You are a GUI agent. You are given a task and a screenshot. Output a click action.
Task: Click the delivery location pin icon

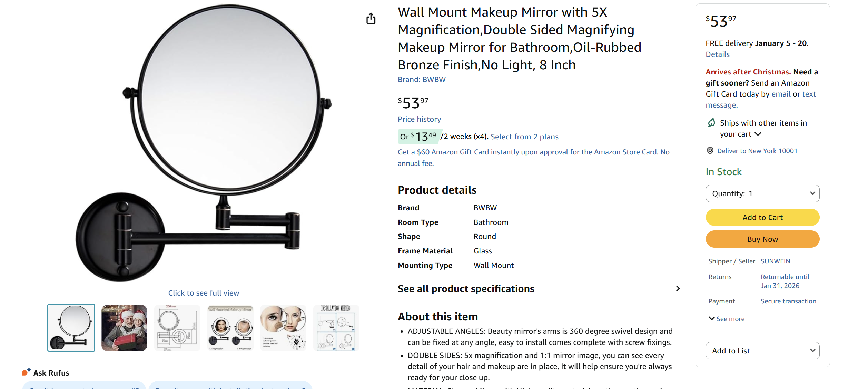pos(710,151)
